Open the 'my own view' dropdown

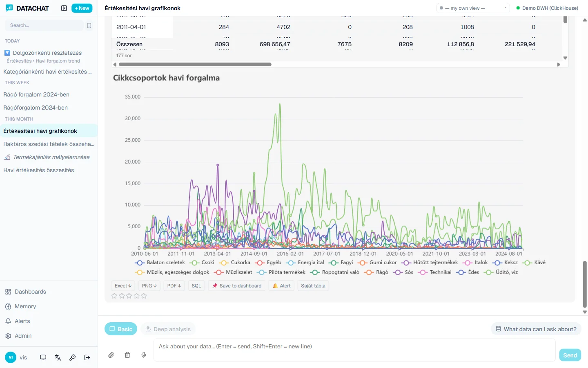pos(473,8)
